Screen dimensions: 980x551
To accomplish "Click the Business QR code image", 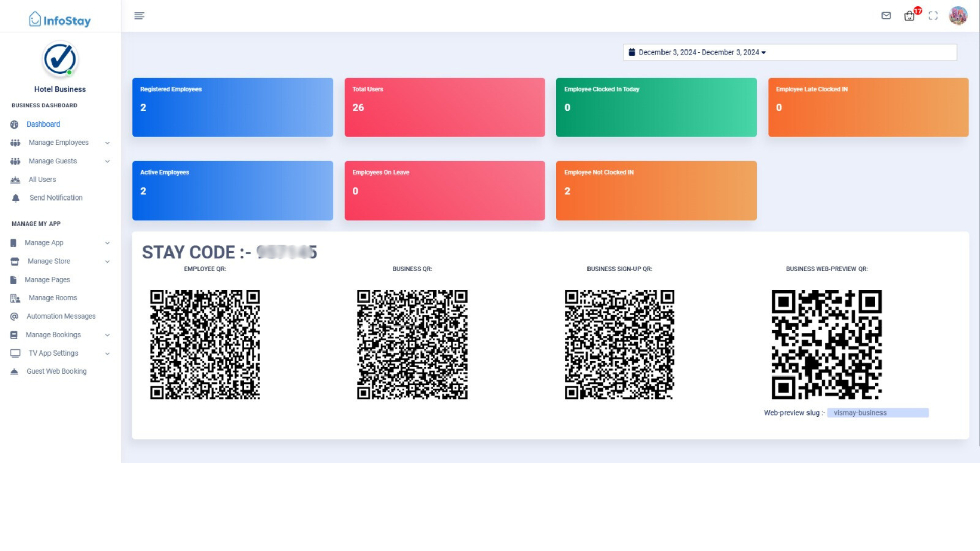I will (412, 345).
